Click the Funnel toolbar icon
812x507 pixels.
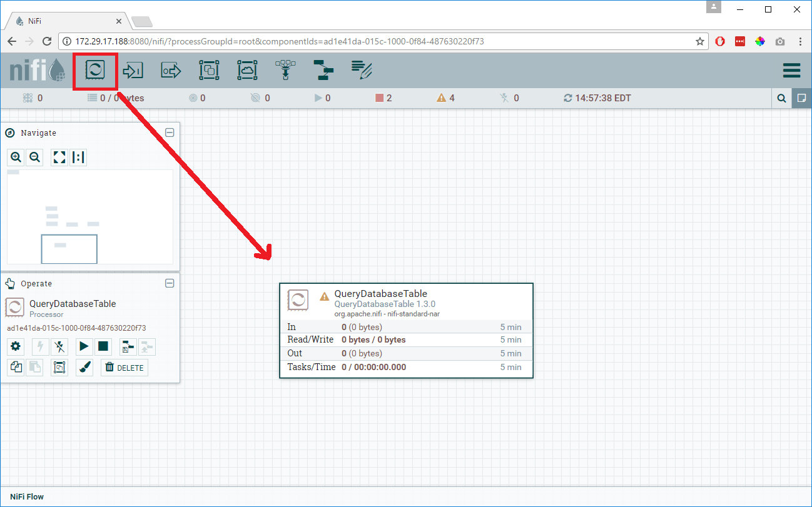(285, 71)
